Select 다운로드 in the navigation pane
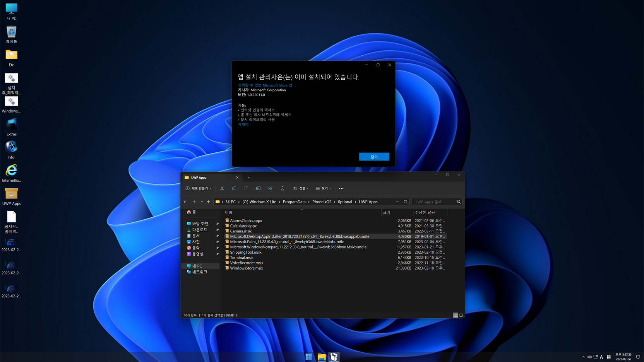 (x=200, y=230)
